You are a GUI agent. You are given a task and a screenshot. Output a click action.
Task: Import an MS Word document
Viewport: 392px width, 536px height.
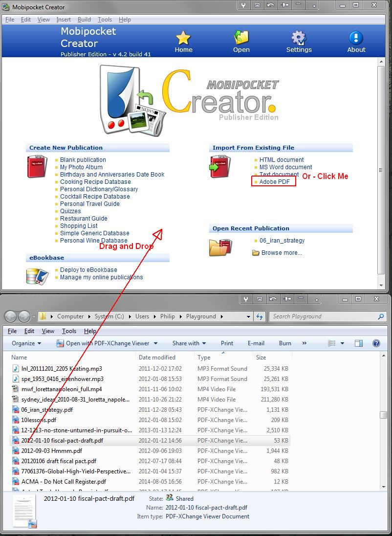(286, 167)
